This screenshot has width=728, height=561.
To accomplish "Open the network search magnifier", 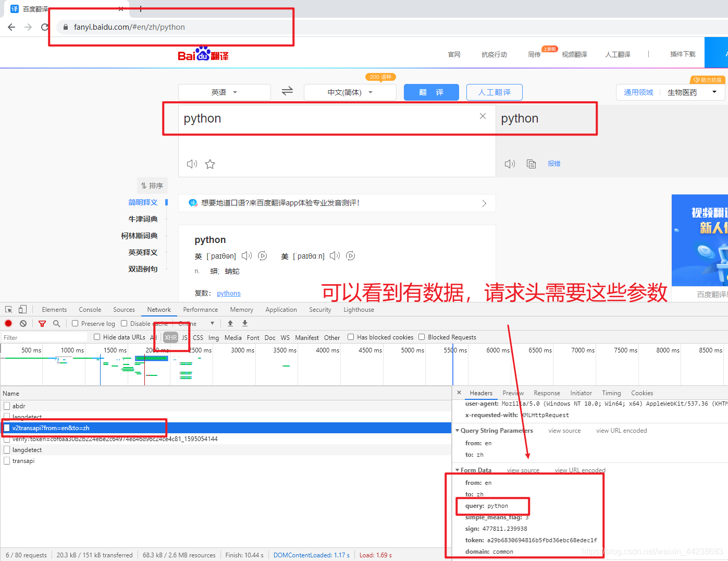I will tap(56, 323).
